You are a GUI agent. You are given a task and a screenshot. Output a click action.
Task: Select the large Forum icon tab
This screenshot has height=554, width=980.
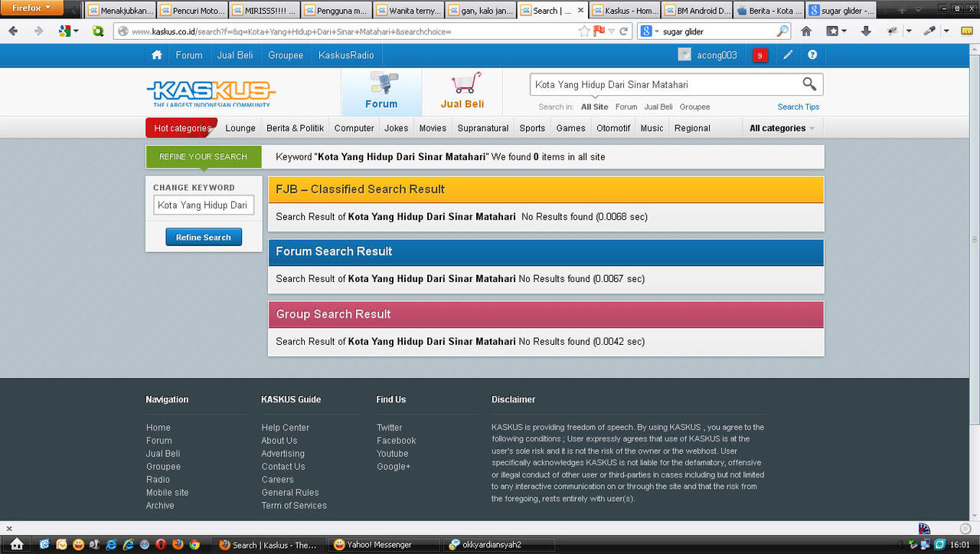pyautogui.click(x=381, y=91)
